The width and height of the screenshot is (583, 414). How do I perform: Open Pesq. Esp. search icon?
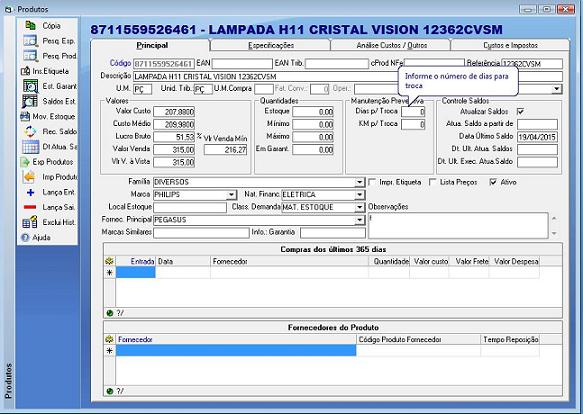(30, 41)
